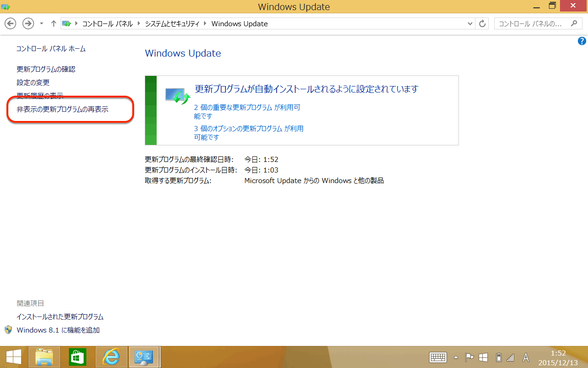The image size is (588, 368).
Task: Click the Back navigation arrow
Action: pos(11,23)
